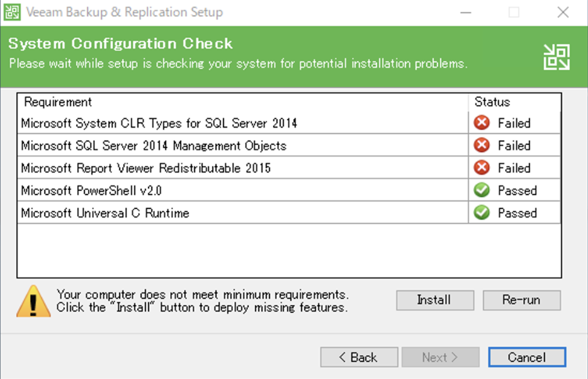Screen dimensions: 588x379
Task: Click the failed icon for CLR Types row
Action: click(482, 123)
